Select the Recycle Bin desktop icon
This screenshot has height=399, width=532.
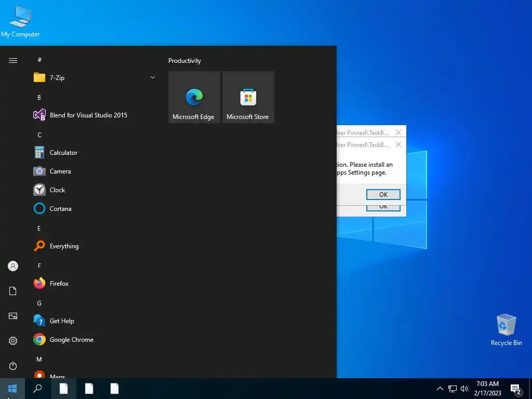click(506, 330)
